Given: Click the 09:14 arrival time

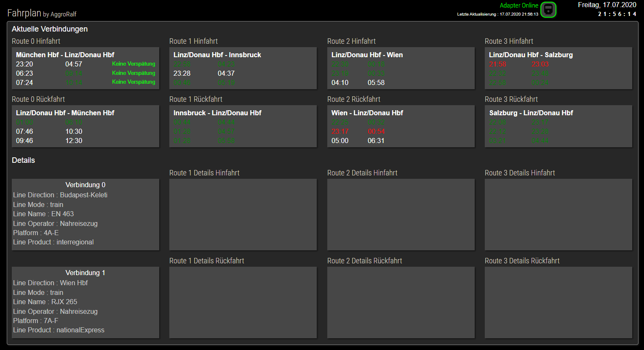Looking at the screenshot, I should pos(74,73).
